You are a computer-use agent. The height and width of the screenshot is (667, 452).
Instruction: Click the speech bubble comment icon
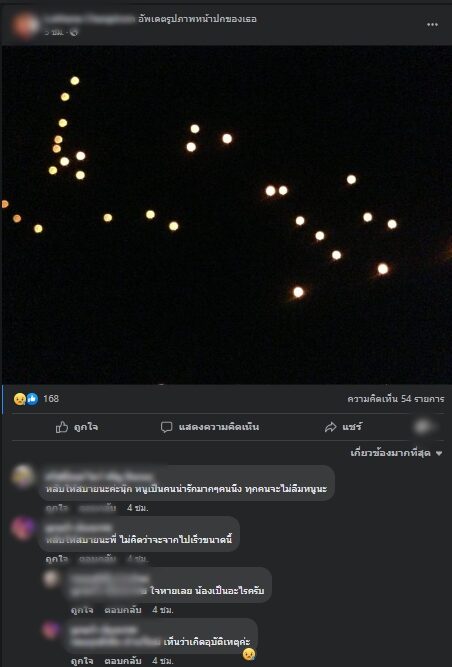(166, 427)
